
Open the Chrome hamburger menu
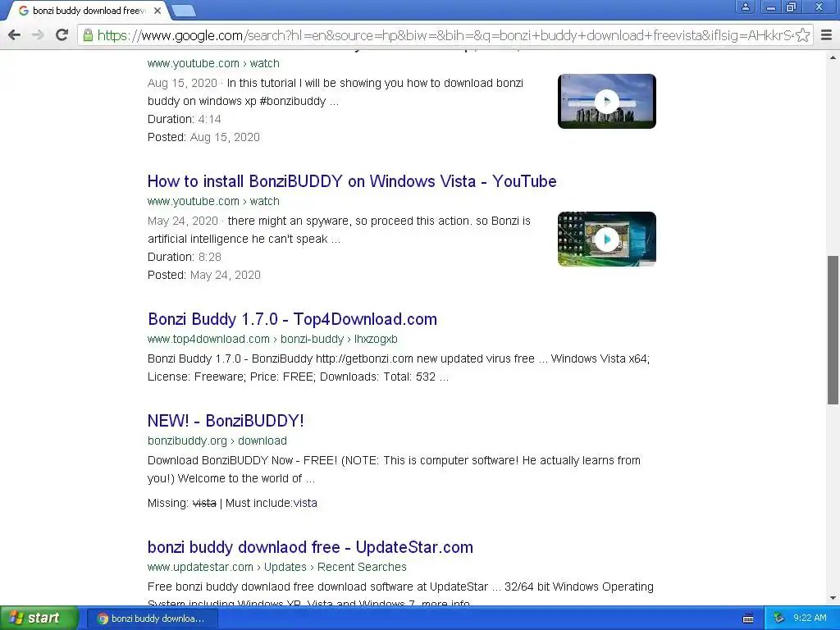[x=827, y=35]
